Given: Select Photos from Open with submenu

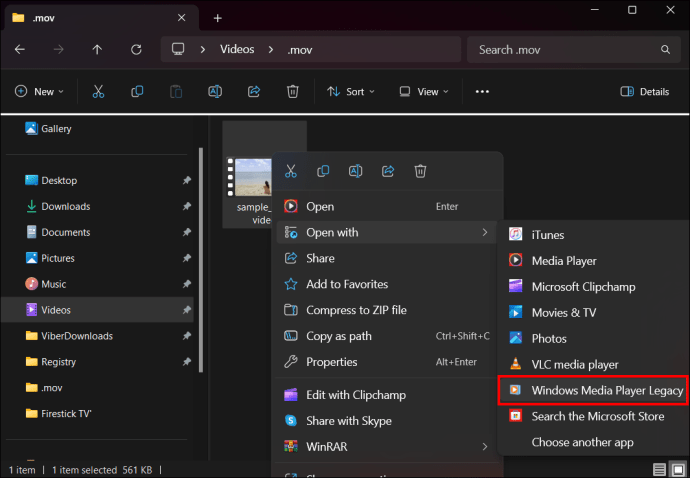Looking at the screenshot, I should 592,338.
